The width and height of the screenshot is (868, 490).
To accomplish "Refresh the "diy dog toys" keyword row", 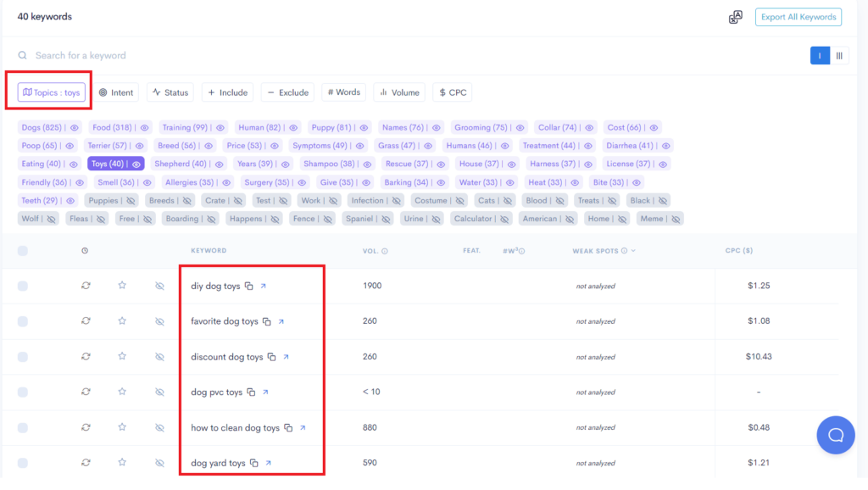I will pyautogui.click(x=86, y=286).
